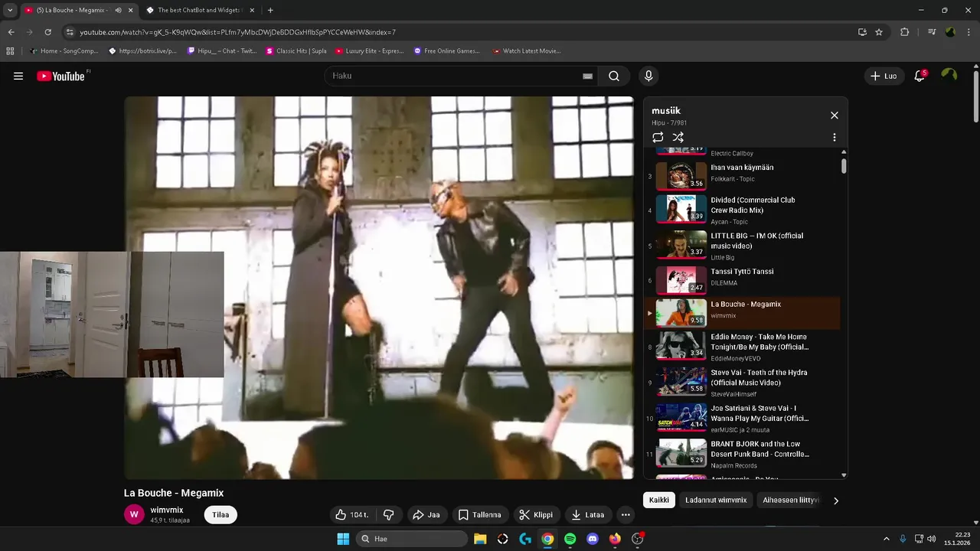Open the Watch Latest Movie bookmark
Viewport: 980px width, 551px height.
[x=527, y=51]
